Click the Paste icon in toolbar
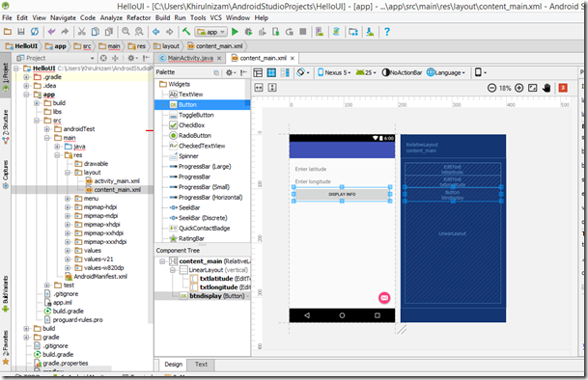Viewport: 588px width, 380px height. pyautogui.click(x=109, y=32)
